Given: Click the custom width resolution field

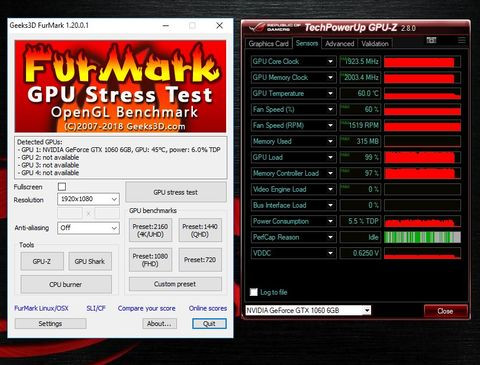Looking at the screenshot, I should click(70, 213).
